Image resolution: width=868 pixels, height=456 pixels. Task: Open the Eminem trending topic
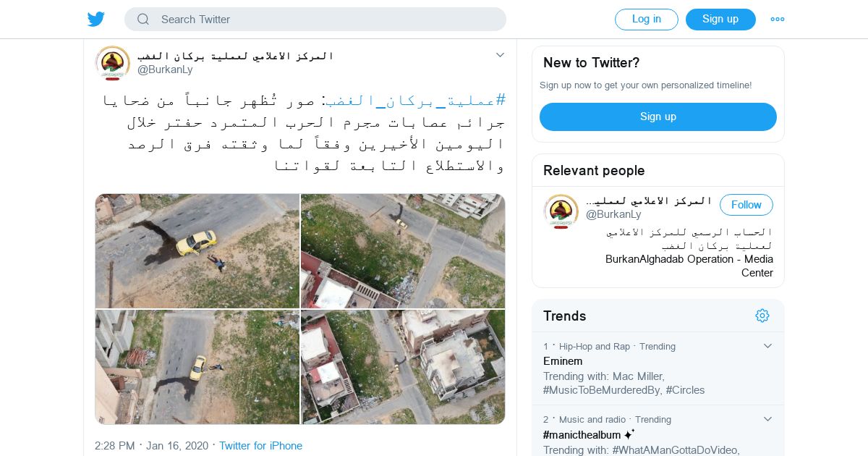click(x=563, y=361)
